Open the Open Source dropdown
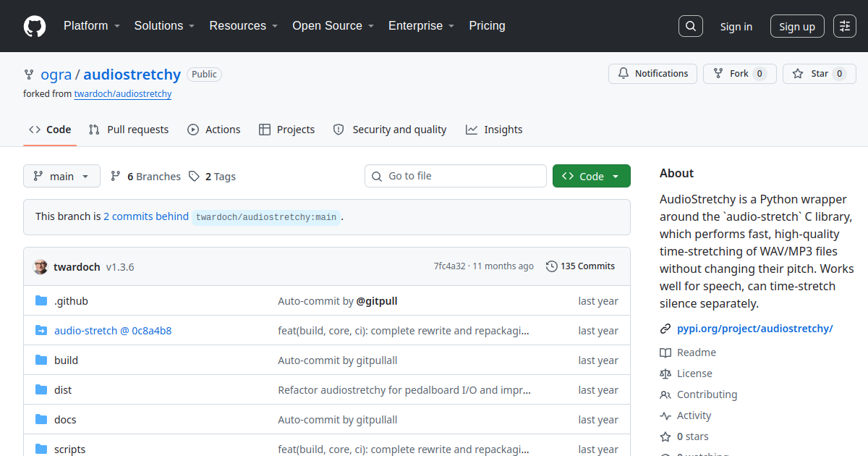Screen dimensions: 868x456 333,26
